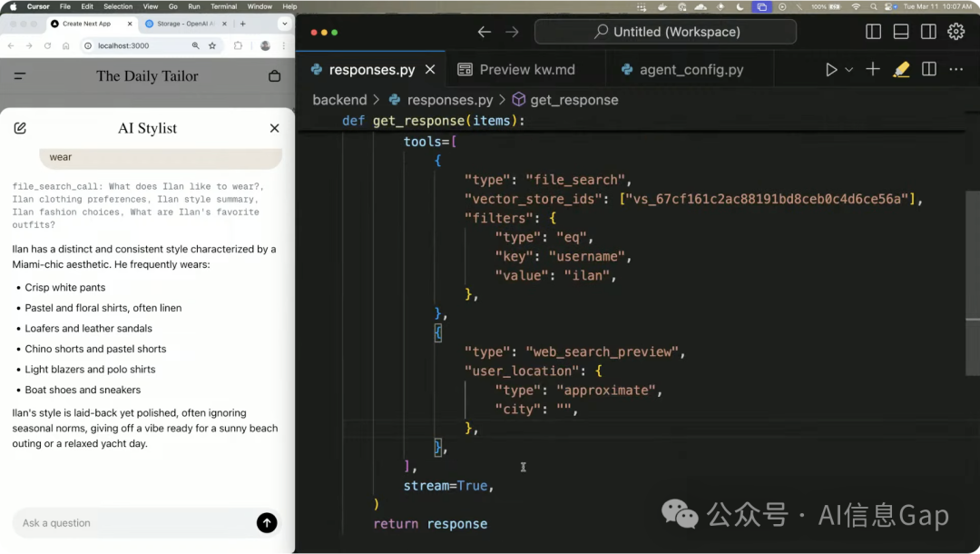Open the run options dropdown arrow
Viewport: 980px width, 554px height.
(x=849, y=70)
